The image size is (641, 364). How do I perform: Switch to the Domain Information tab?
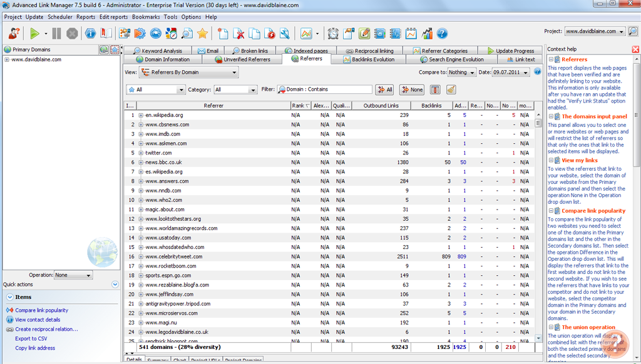pyautogui.click(x=163, y=59)
